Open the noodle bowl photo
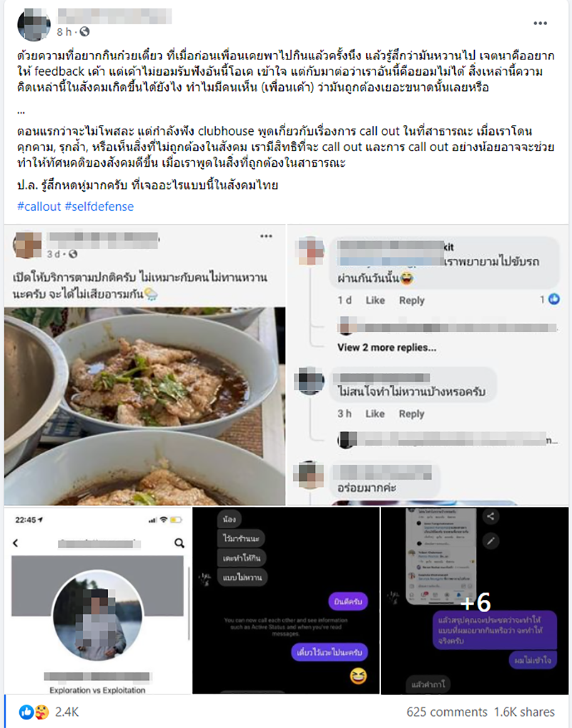Screen dimensions: 572x728 point(145,405)
